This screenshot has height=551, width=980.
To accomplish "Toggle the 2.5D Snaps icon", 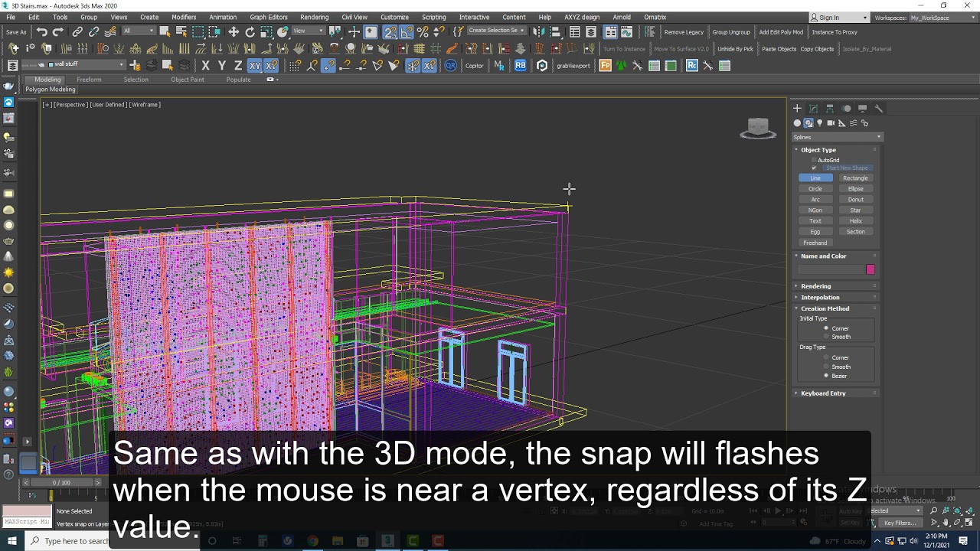I will (390, 32).
